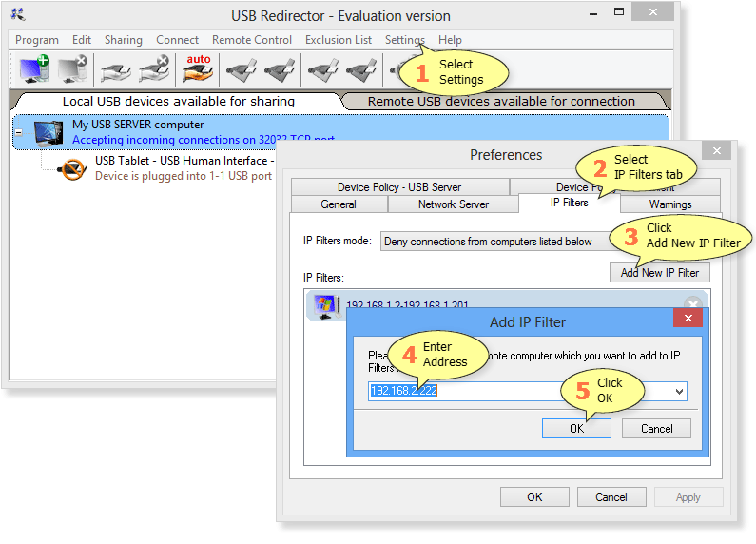Screen dimensions: 756x544
Task: Open the Help menu
Action: pyautogui.click(x=450, y=40)
